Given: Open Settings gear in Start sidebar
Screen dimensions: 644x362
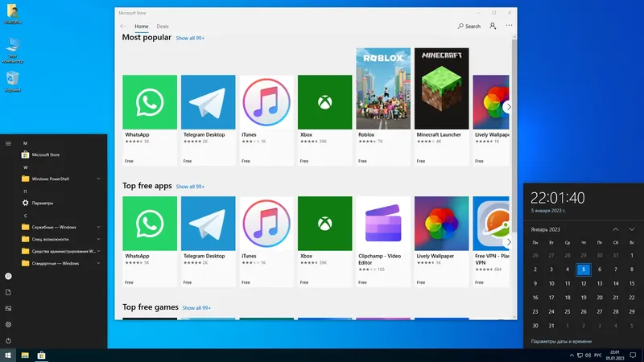Looking at the screenshot, I should pos(8,324).
